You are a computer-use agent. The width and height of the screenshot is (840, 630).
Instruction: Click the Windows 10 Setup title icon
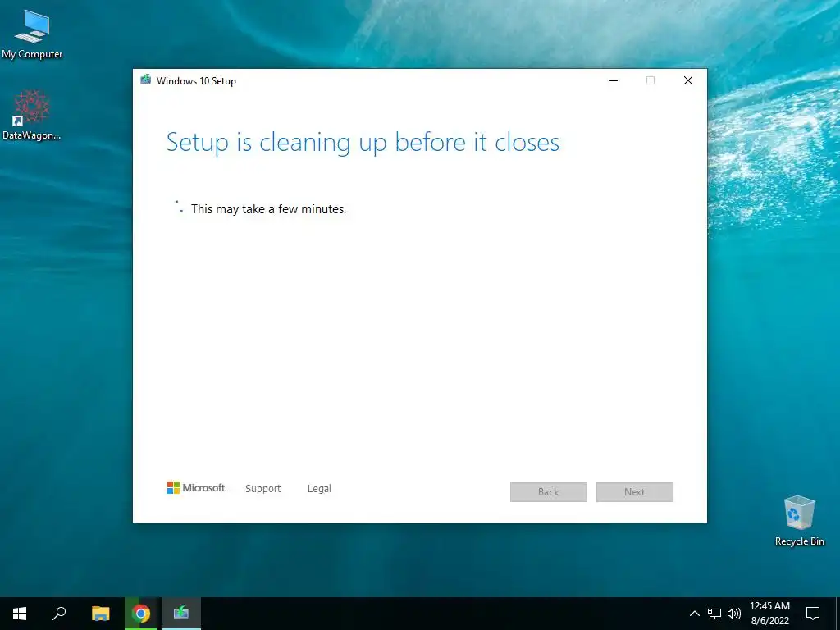[x=146, y=80]
